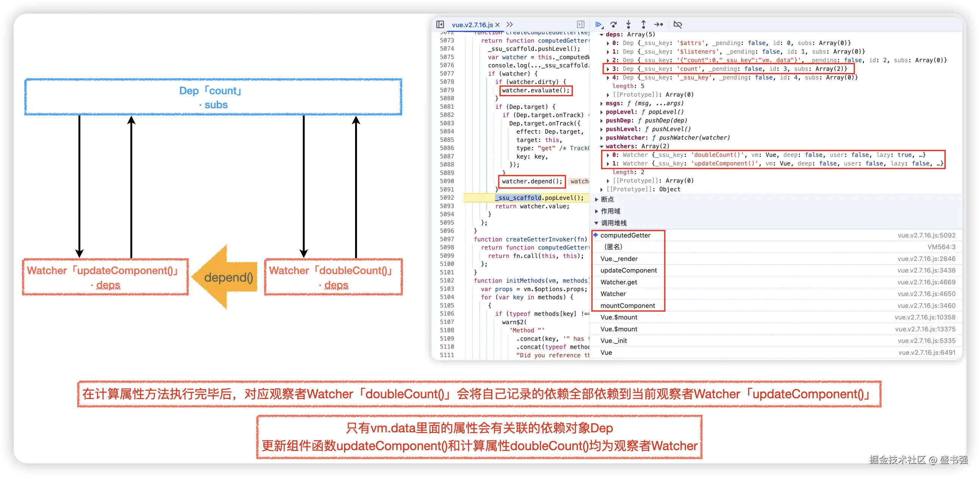Viewport: 980px width, 477px height.
Task: Expand Dep 'count' entry with id 3
Action: pyautogui.click(x=608, y=69)
